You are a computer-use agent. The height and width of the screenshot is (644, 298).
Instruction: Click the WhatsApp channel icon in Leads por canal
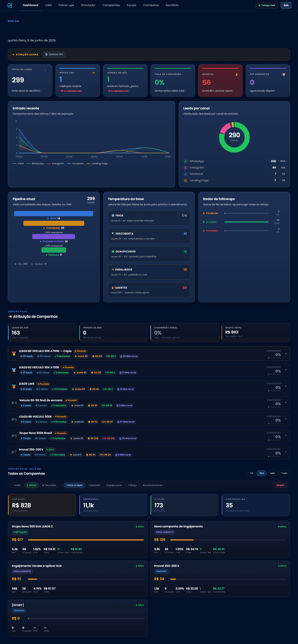(x=185, y=161)
